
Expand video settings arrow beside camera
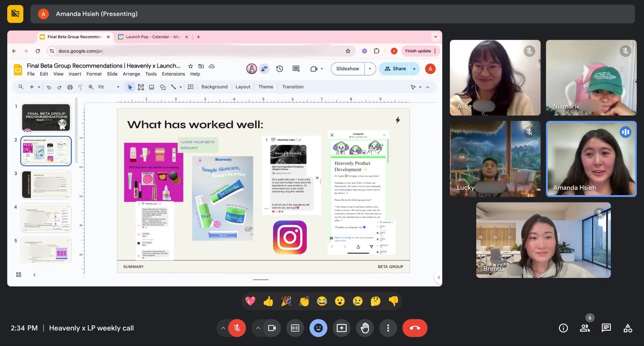(x=258, y=328)
